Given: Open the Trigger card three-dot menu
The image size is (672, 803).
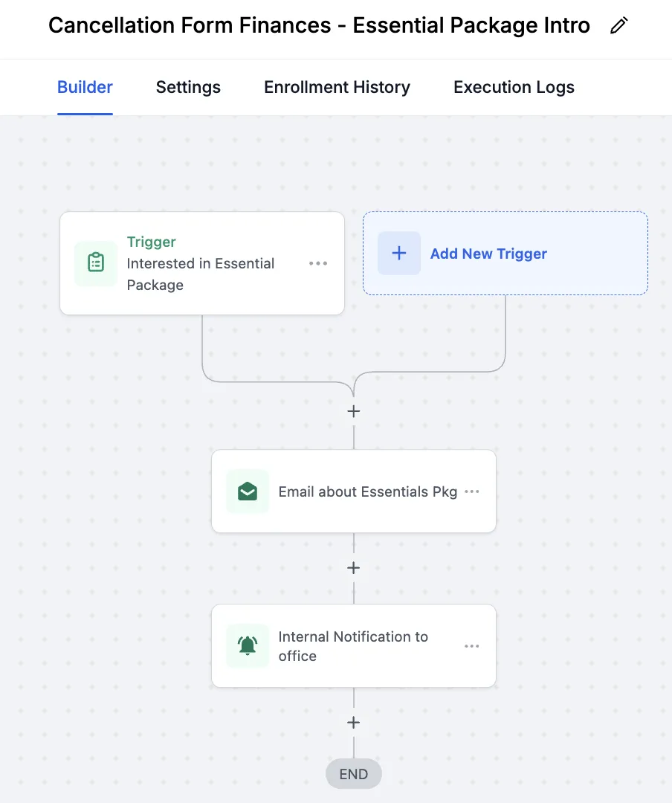Looking at the screenshot, I should point(318,263).
